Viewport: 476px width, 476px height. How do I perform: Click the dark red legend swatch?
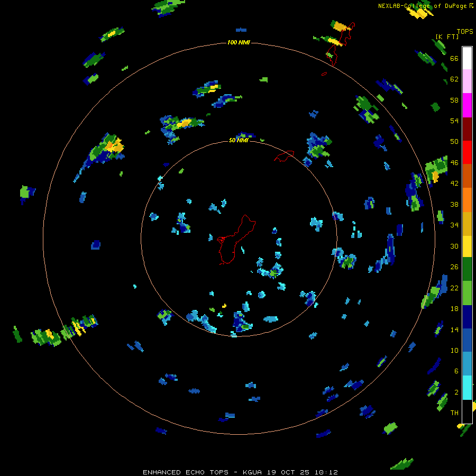(x=467, y=129)
